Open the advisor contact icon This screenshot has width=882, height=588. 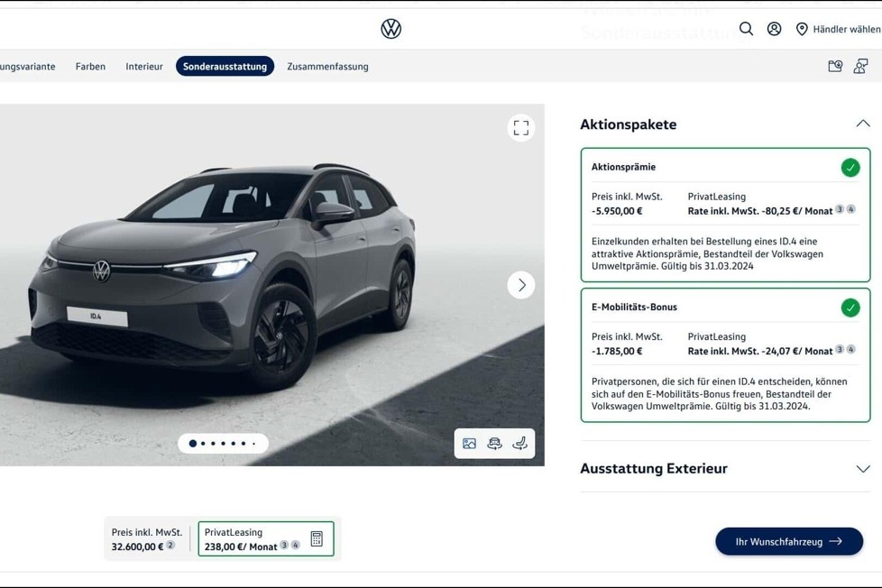tap(860, 67)
